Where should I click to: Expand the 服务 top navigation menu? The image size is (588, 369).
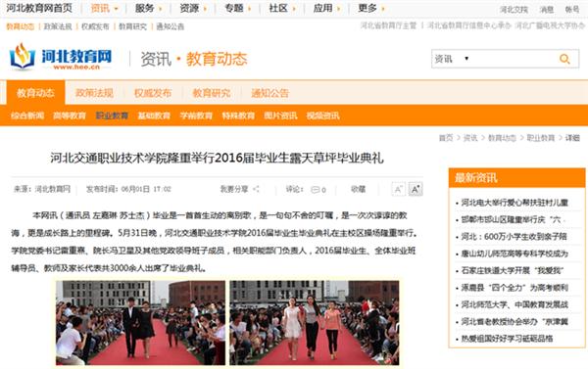[149, 8]
